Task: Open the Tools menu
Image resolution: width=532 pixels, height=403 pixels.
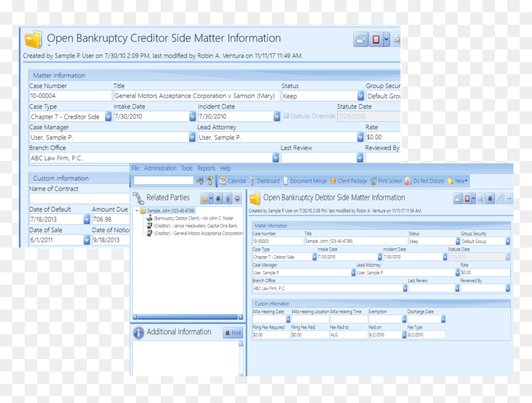Action: (x=187, y=168)
